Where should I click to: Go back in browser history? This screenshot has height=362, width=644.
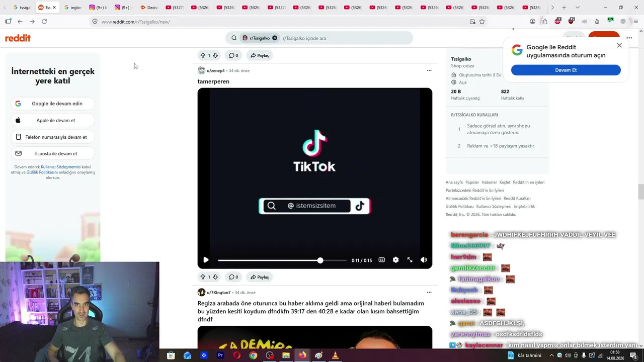click(x=20, y=22)
